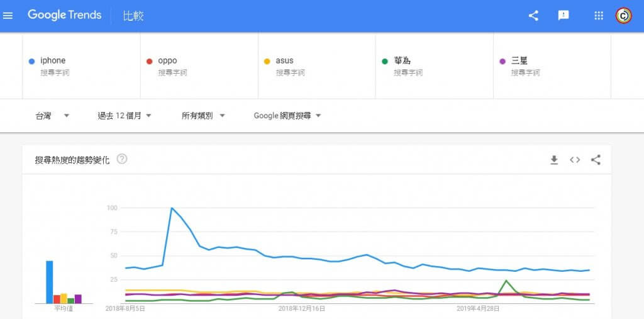This screenshot has width=644, height=319.
Task: Open the Google apps grid
Action: tap(599, 16)
